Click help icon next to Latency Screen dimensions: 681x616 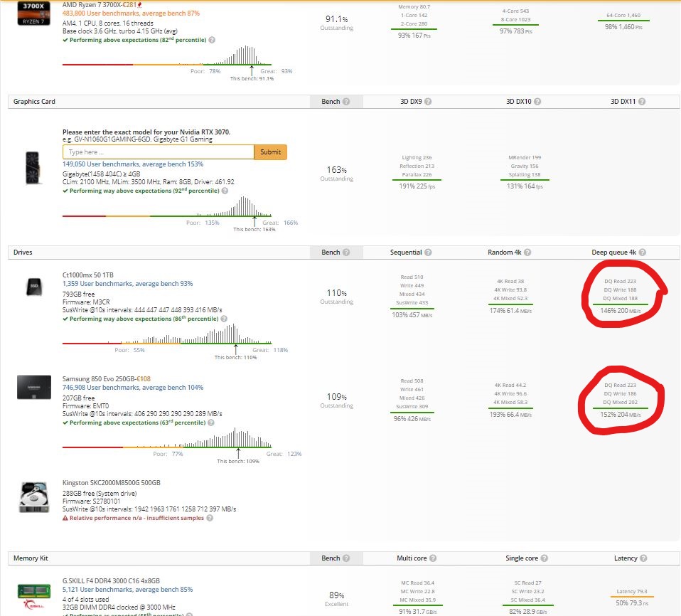[x=643, y=558]
